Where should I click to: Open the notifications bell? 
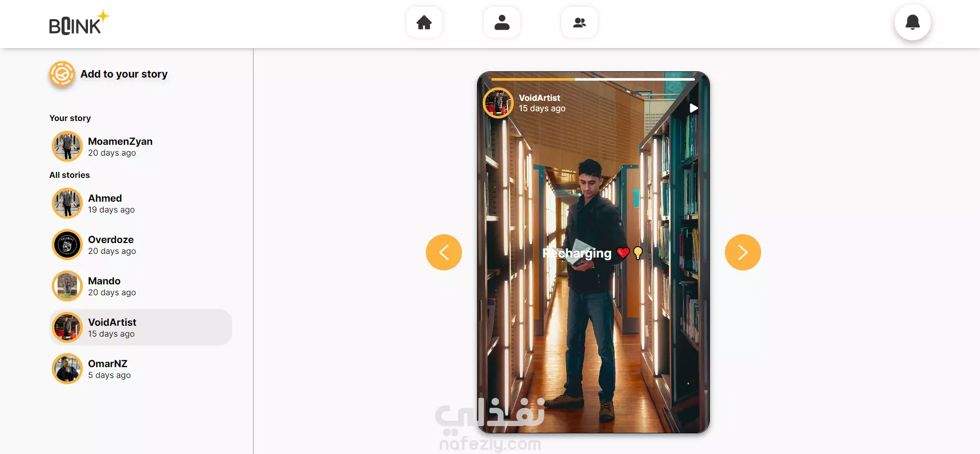point(913,22)
